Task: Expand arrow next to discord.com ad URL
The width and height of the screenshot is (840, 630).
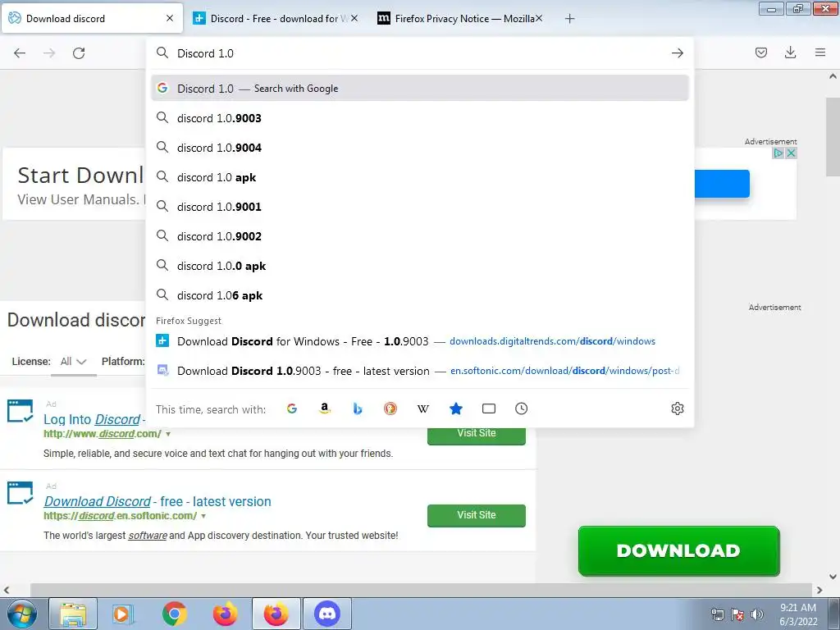Action: coord(168,434)
